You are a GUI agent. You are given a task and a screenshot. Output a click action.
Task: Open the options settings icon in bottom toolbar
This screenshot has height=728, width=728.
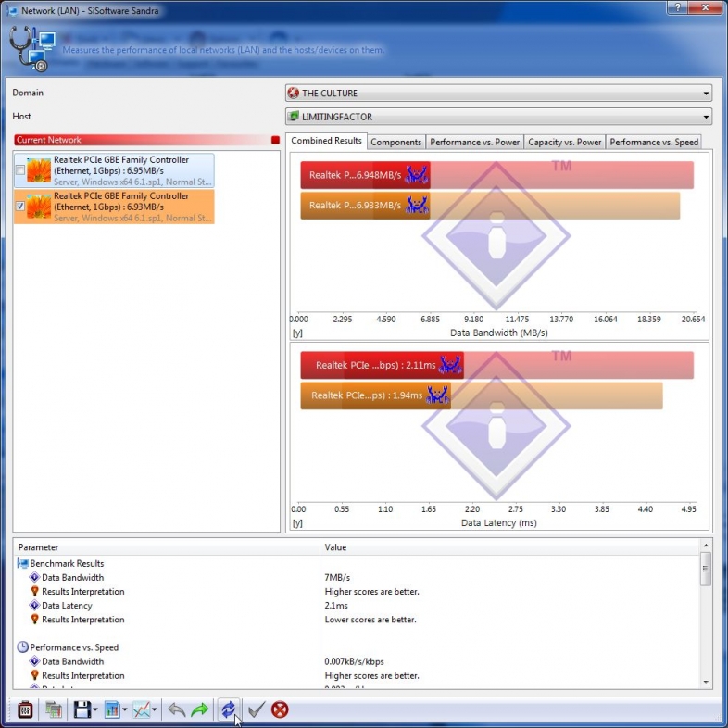coord(25,709)
